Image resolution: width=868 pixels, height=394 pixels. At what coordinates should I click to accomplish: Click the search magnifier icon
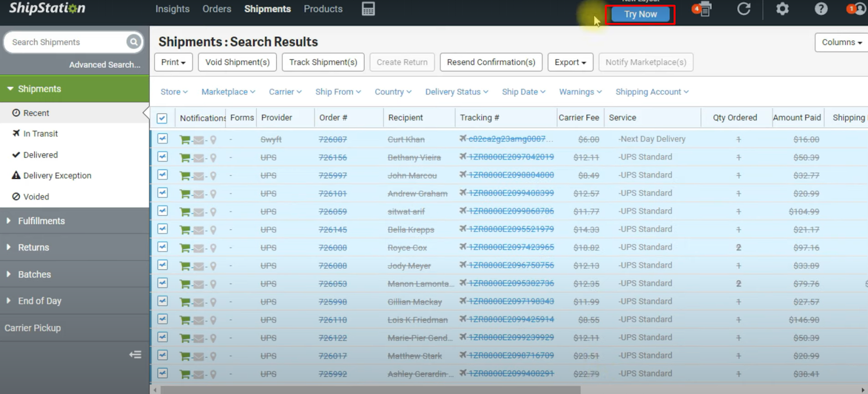[133, 42]
